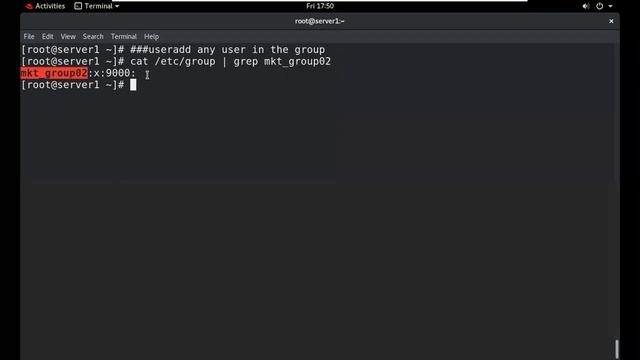Open the clock showing Fri 17:50
This screenshot has height=360, width=640.
click(x=320, y=6)
